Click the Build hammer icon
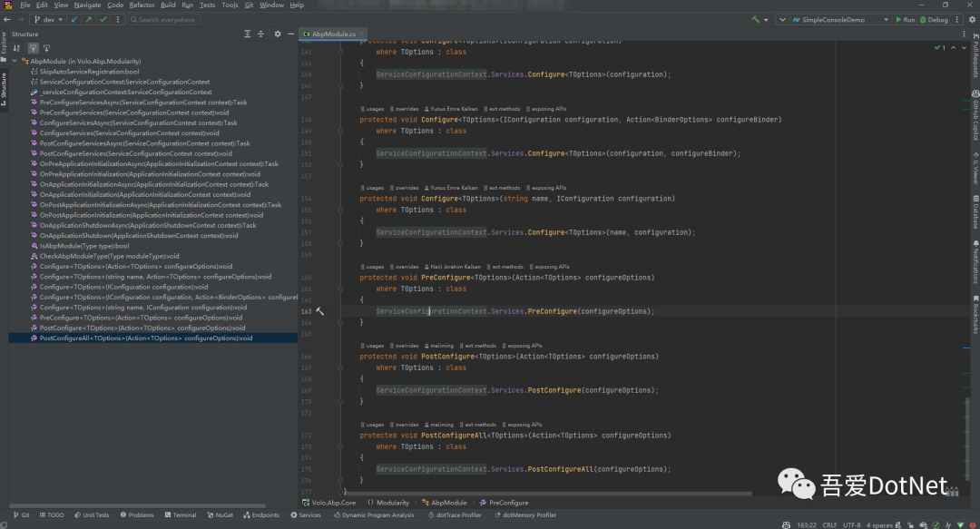Viewport: 980px width, 529px height. click(x=756, y=20)
